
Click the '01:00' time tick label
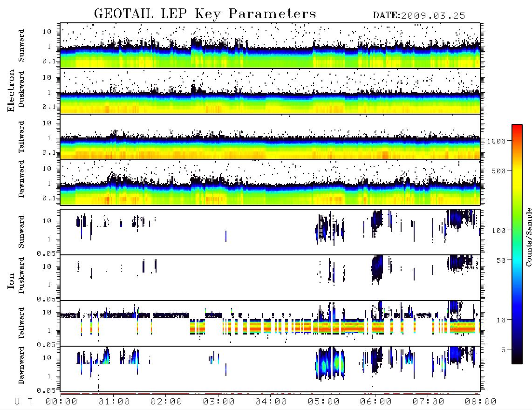pyautogui.click(x=114, y=402)
